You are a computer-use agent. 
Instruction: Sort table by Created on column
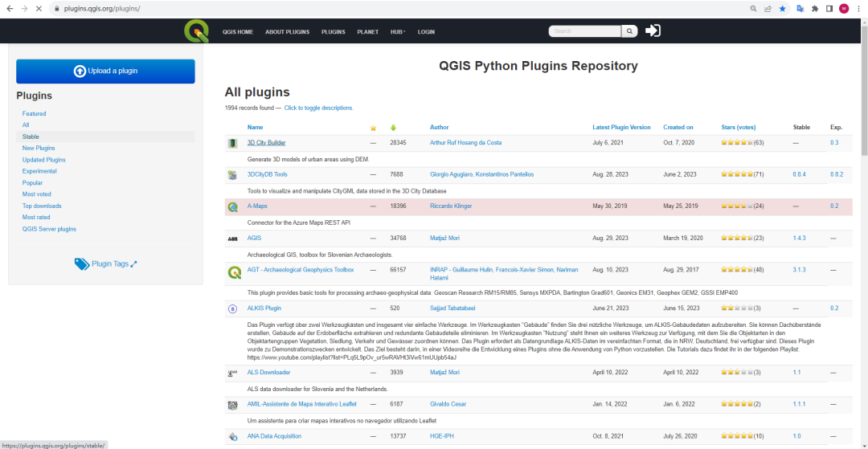678,127
